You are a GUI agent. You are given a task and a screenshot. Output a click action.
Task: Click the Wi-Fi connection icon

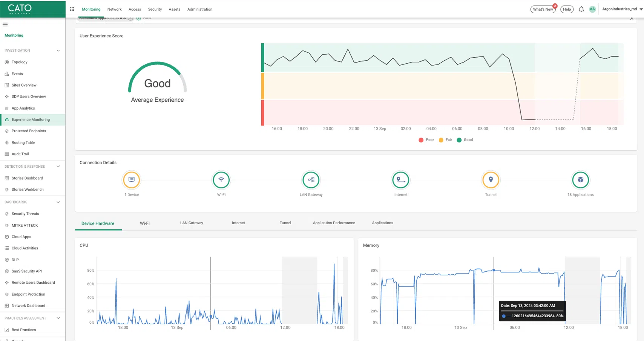221,180
